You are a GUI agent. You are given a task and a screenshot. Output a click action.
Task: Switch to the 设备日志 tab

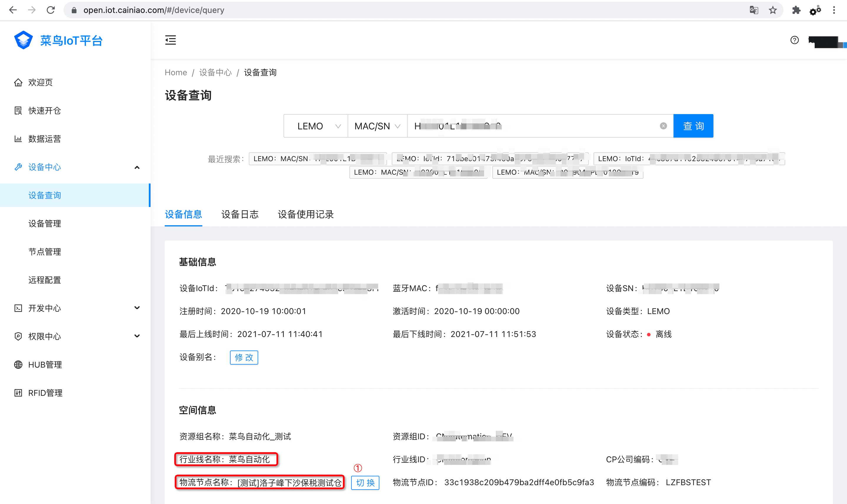(240, 214)
